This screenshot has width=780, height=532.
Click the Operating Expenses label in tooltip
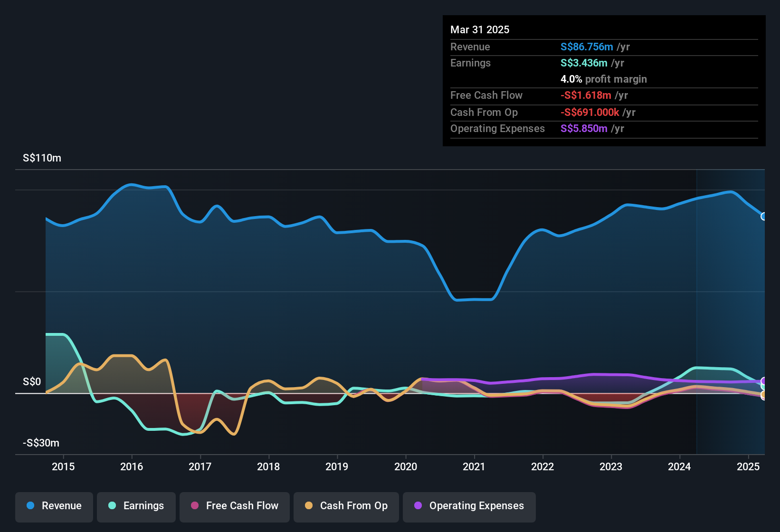click(x=497, y=128)
